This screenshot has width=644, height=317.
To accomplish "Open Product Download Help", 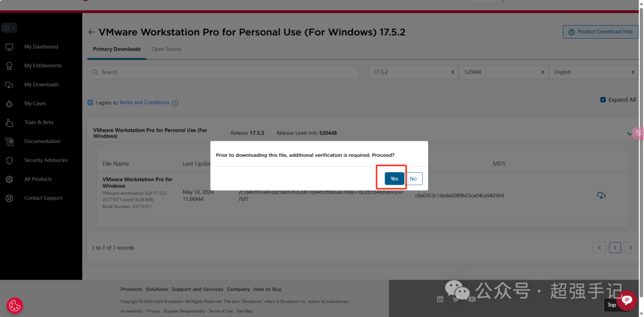I will [x=600, y=32].
